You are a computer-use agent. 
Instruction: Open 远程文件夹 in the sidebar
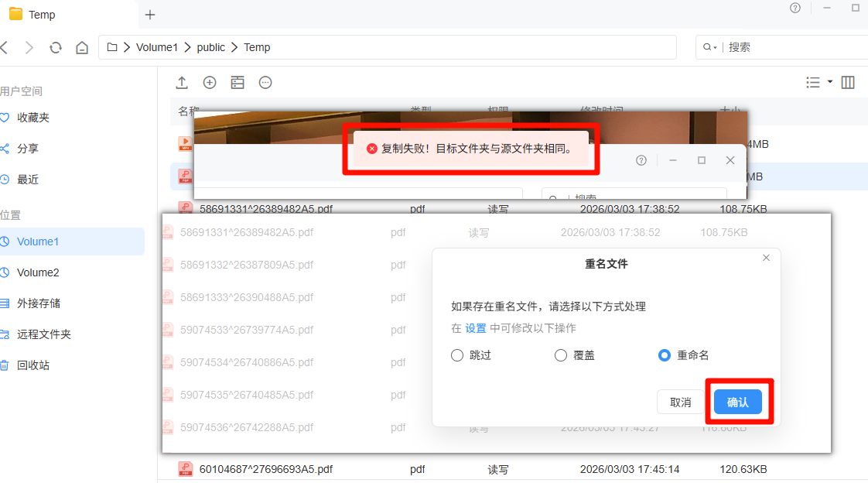[x=44, y=334]
